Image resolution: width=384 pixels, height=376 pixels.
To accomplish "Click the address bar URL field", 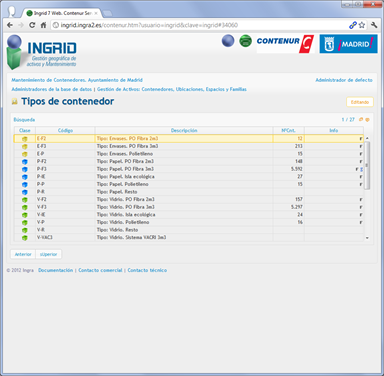I will coord(199,25).
